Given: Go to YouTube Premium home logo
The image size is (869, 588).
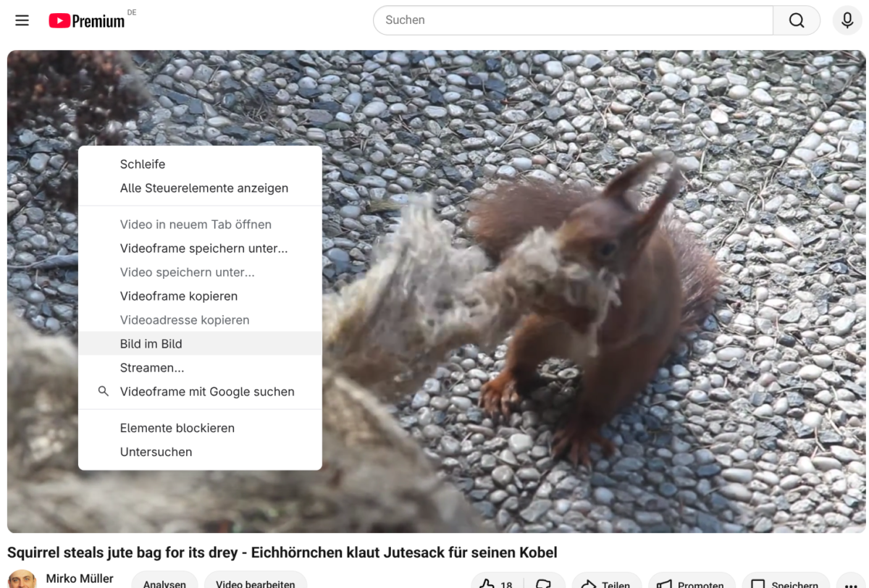Looking at the screenshot, I should pos(87,21).
